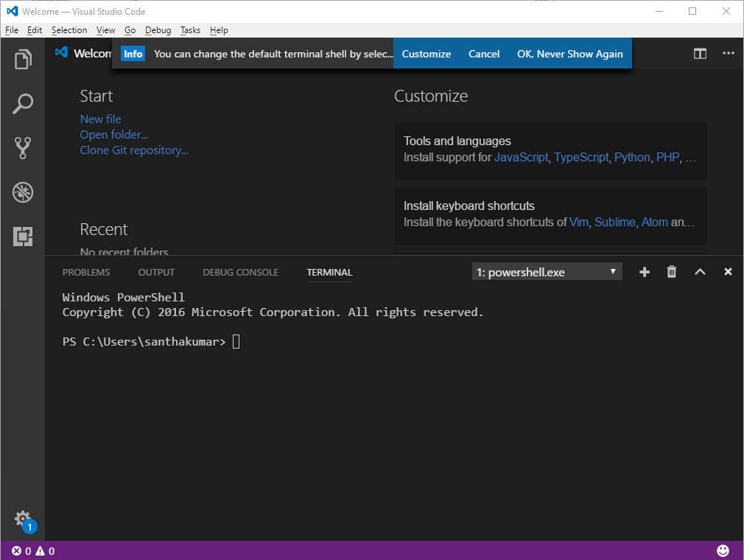Open the Debug menu
Screen dimensions: 744x560
pyautogui.click(x=157, y=29)
